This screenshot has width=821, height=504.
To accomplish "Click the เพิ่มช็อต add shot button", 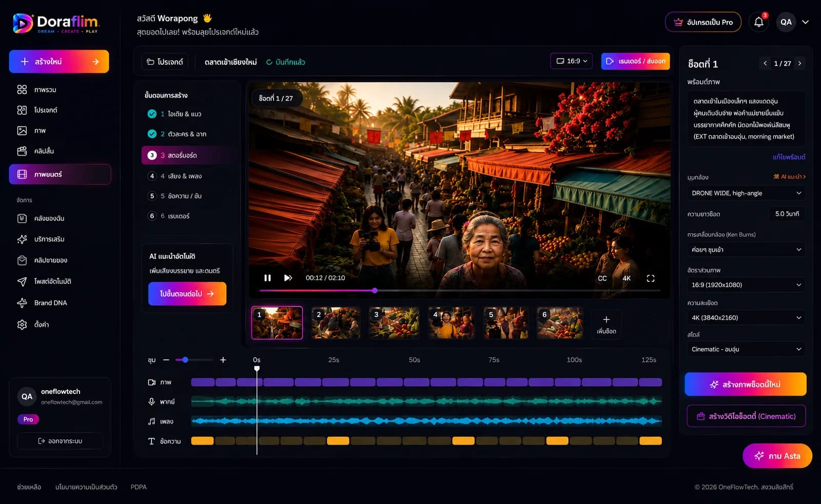I will (606, 324).
